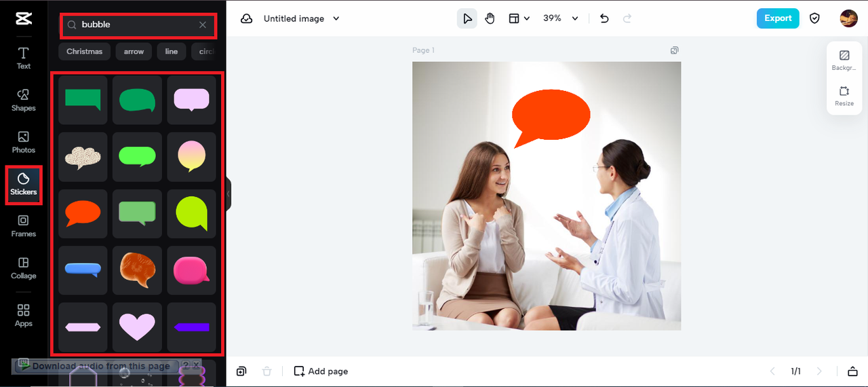Open the layout options dropdown
The height and width of the screenshot is (387, 868).
pyautogui.click(x=519, y=18)
